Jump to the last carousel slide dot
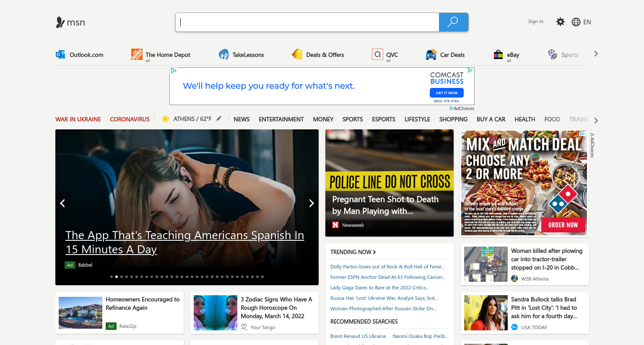The width and height of the screenshot is (644, 345). point(262,277)
